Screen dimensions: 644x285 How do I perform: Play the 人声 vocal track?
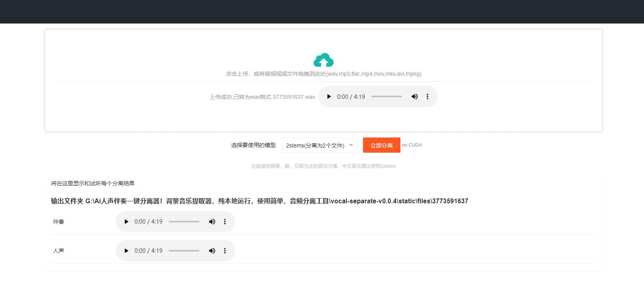pos(126,251)
